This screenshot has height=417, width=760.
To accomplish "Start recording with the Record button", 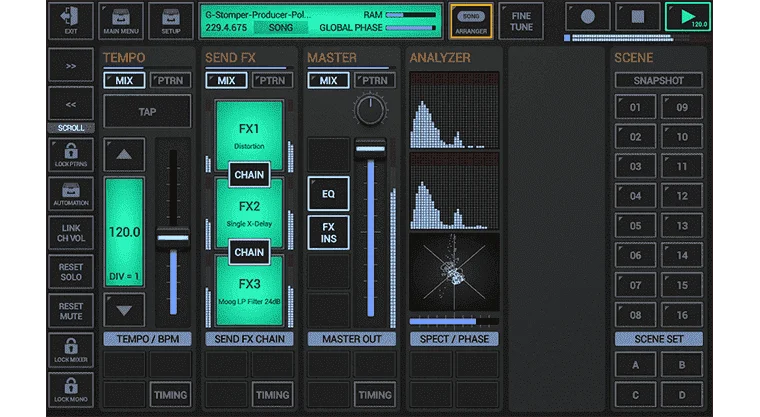I will pos(587,17).
